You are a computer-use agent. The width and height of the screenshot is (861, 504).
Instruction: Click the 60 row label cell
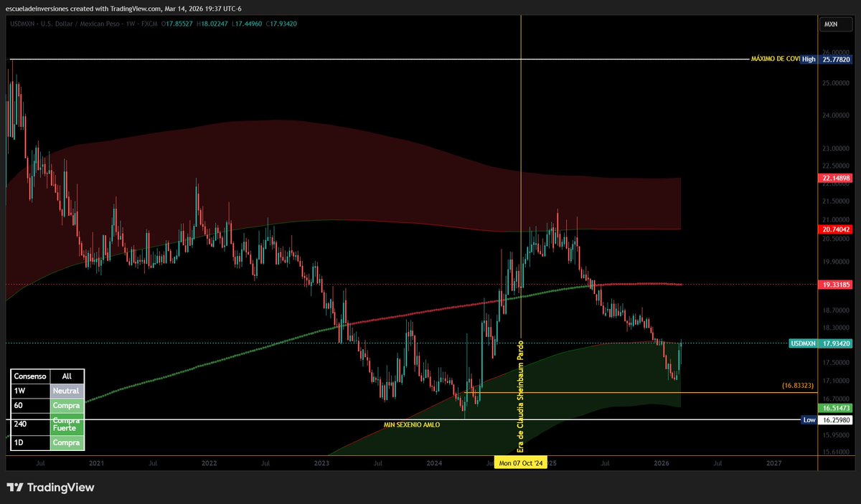[x=30, y=406]
